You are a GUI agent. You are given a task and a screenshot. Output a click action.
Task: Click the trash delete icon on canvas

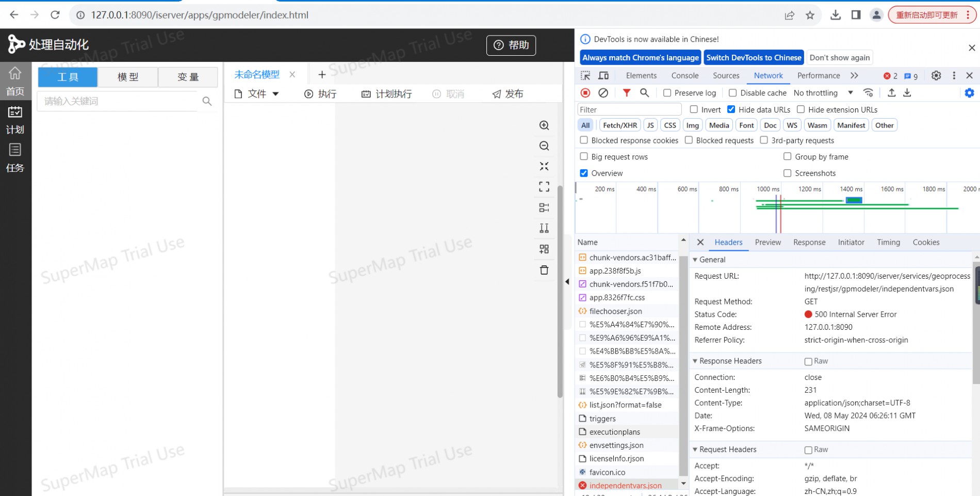[x=544, y=270]
